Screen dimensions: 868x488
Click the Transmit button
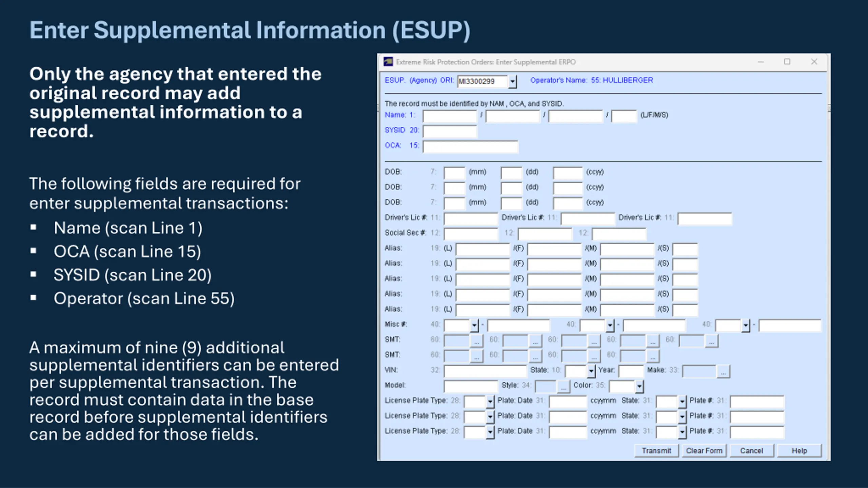656,451
